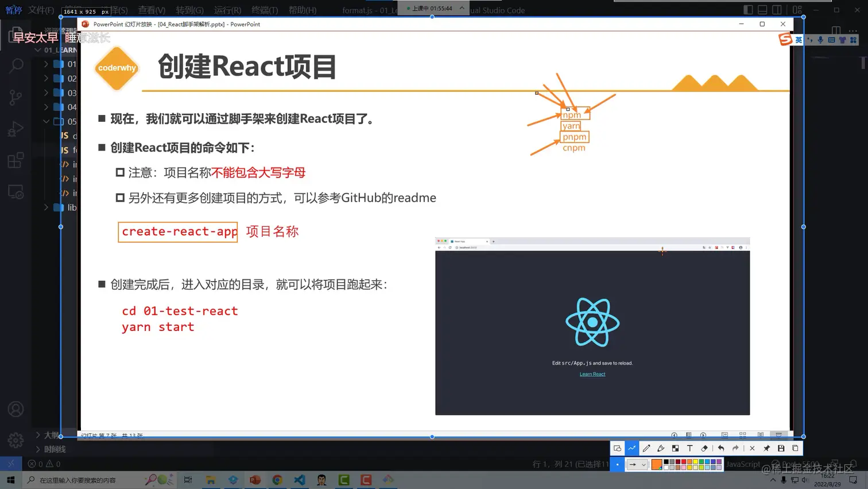
Task: Open the Windows Start menu
Action: (11, 480)
